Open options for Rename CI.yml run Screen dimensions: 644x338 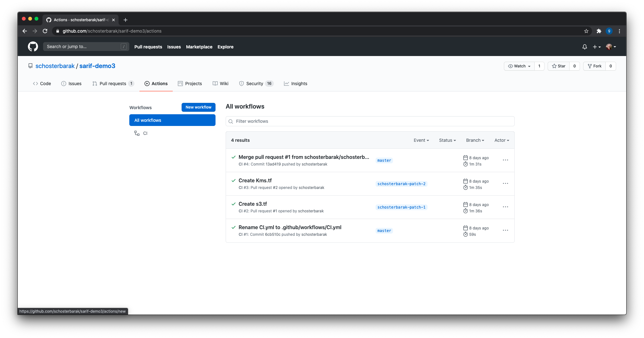[x=506, y=230]
